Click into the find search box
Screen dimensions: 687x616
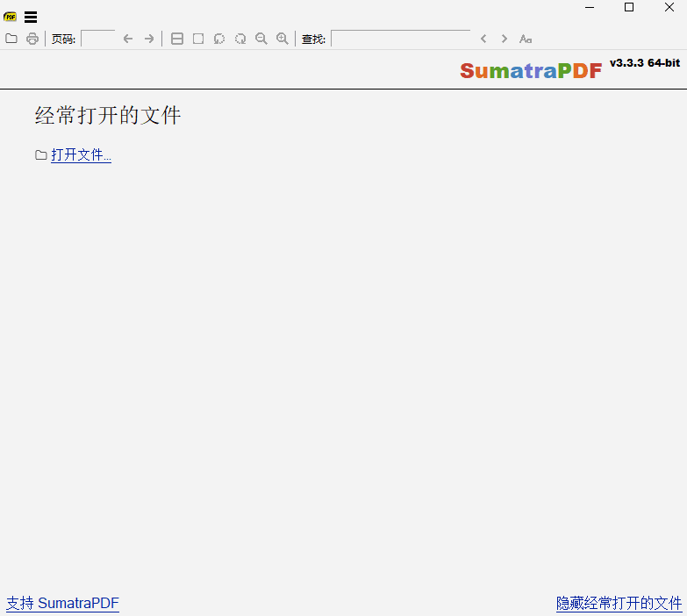coord(400,39)
